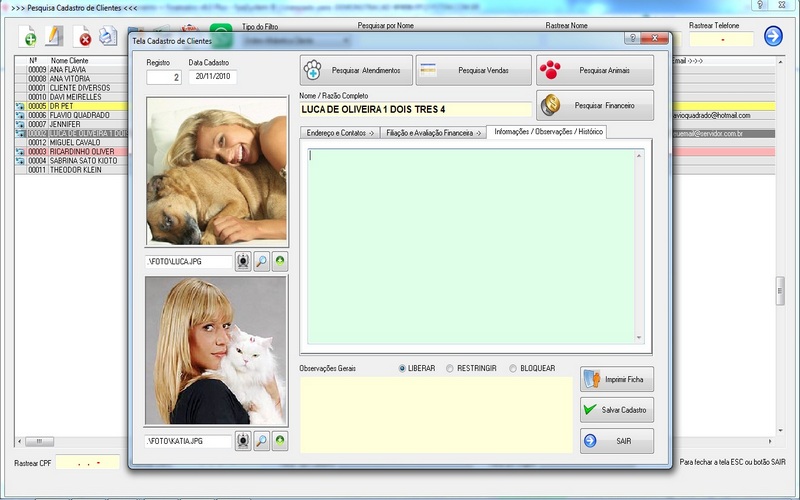Click the client list horizontal scrollbar thumb
800x500 pixels.
(x=39, y=441)
